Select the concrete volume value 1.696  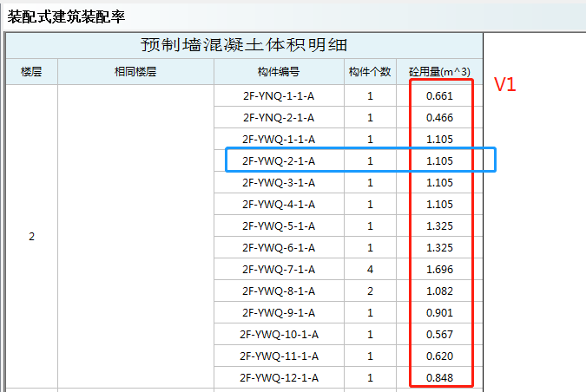coord(439,270)
